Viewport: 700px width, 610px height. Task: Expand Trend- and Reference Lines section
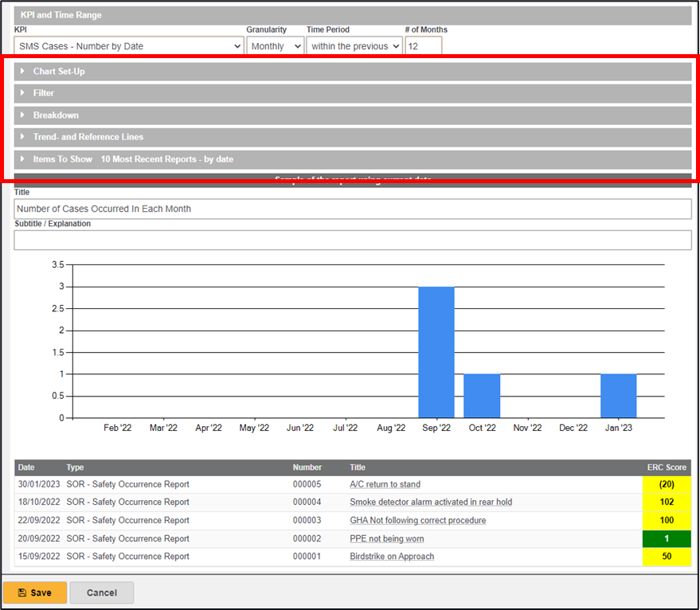coord(88,137)
